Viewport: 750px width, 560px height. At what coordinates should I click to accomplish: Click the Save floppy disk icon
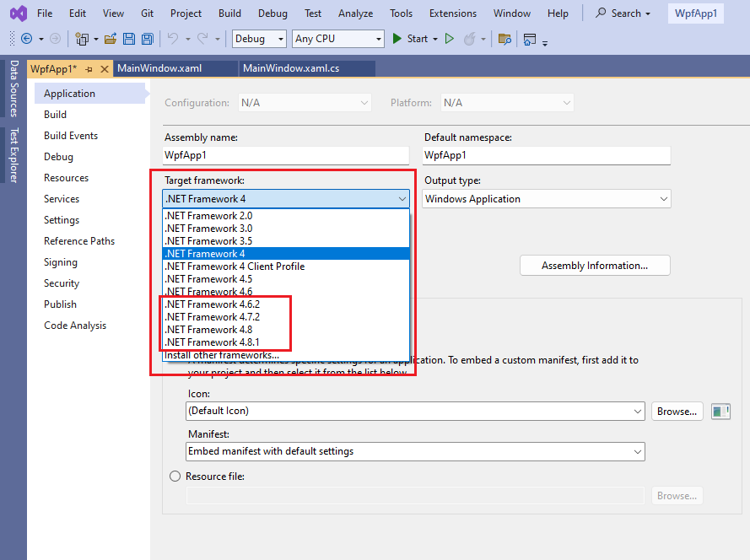point(129,39)
